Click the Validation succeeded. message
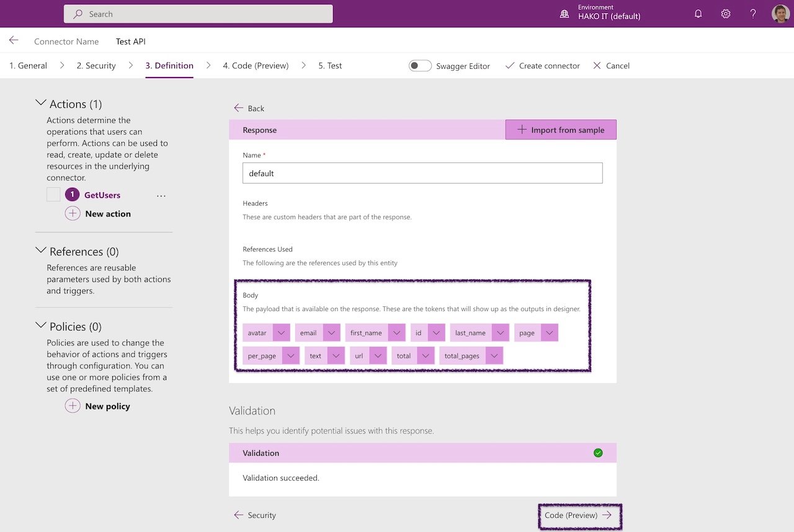 pyautogui.click(x=281, y=478)
